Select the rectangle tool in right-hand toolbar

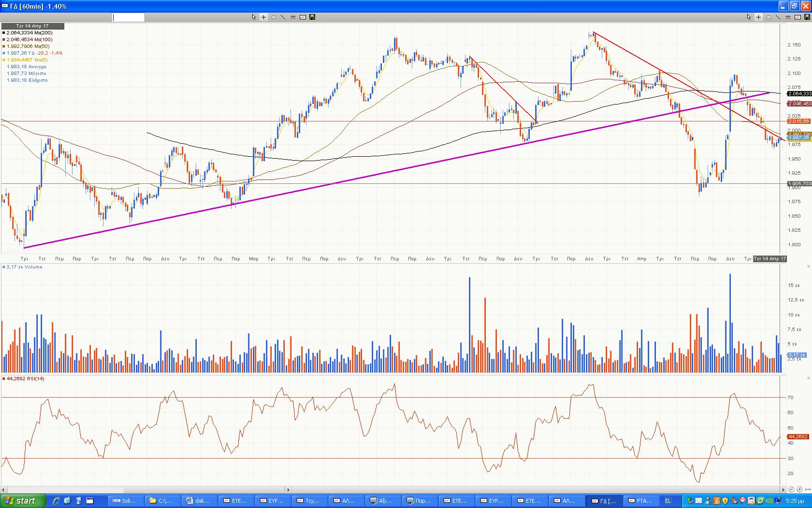pyautogui.click(x=768, y=17)
